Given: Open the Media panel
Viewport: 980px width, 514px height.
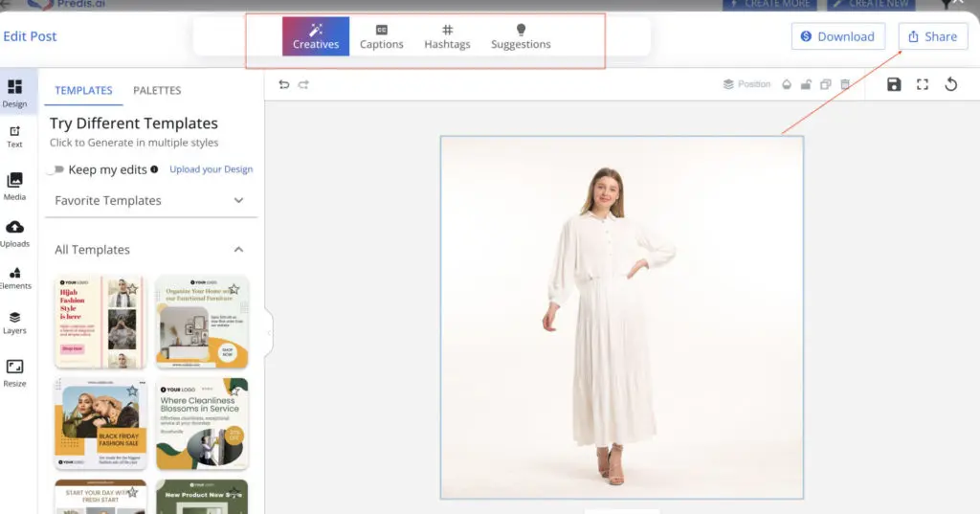Looking at the screenshot, I should click(x=14, y=187).
